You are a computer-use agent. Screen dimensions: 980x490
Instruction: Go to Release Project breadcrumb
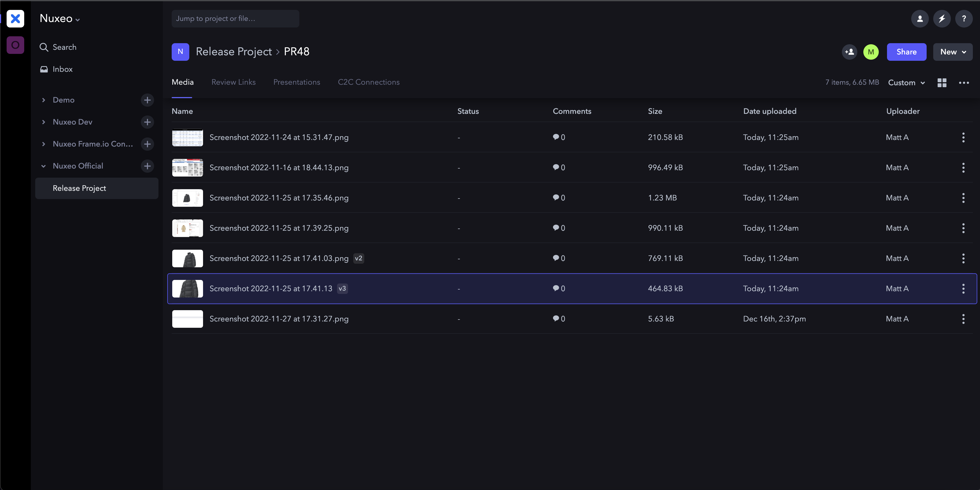click(x=234, y=52)
